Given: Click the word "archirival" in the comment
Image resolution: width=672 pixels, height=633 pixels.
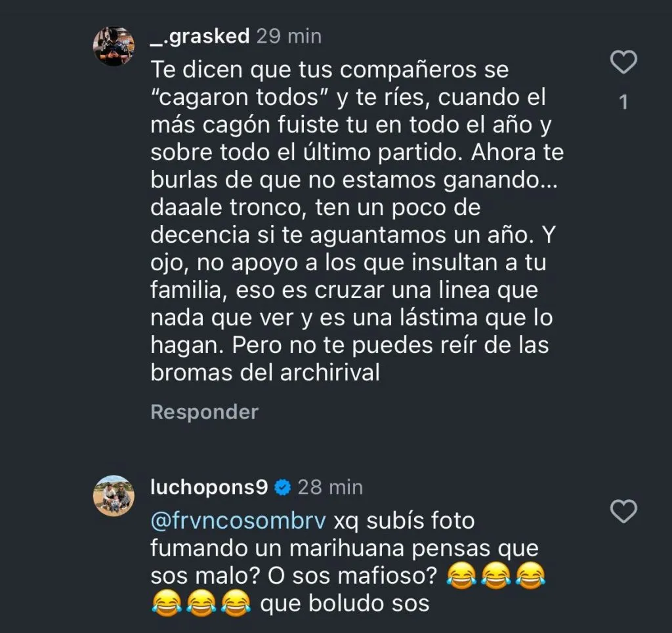Looking at the screenshot, I should click(324, 372).
